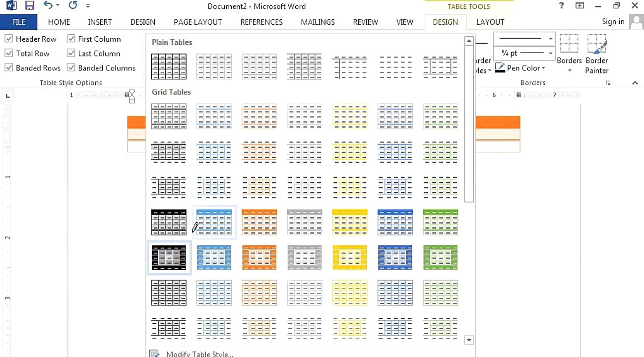Image resolution: width=644 pixels, height=357 pixels.
Task: Choose the solid black header grid table style
Action: point(169,222)
